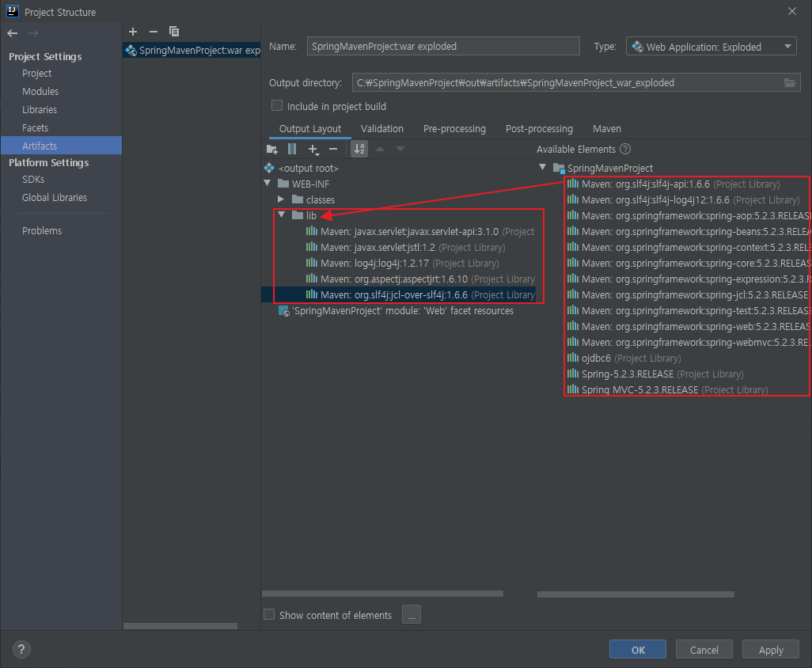Collapse the lib folder node
812x668 pixels.
tap(281, 214)
